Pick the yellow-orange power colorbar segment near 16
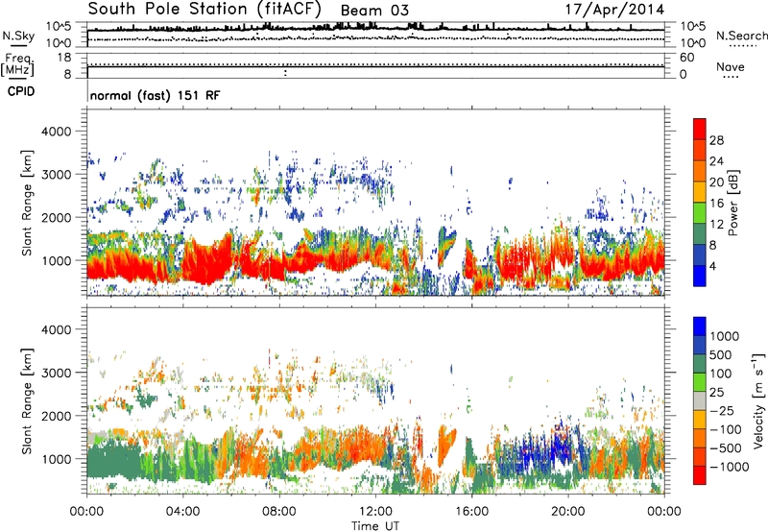Viewport: 768px width, 532px height. [x=700, y=191]
